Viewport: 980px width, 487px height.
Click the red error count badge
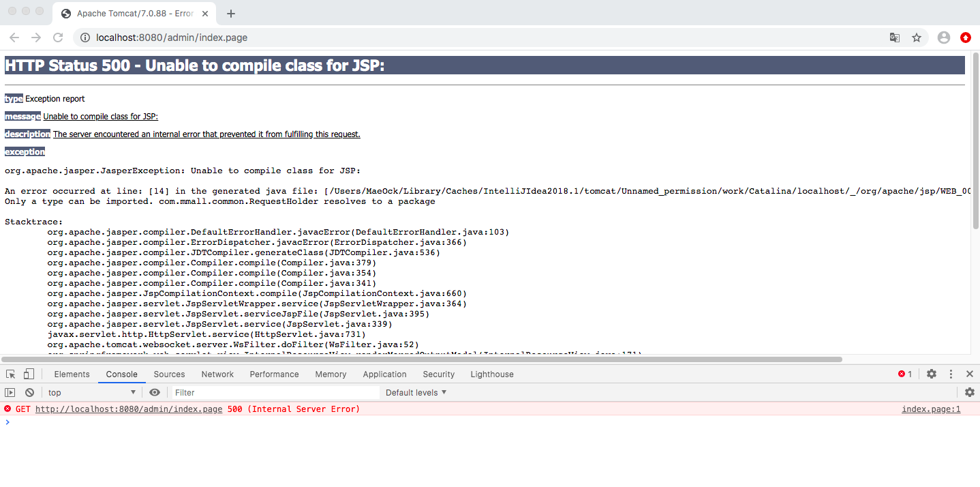(905, 374)
